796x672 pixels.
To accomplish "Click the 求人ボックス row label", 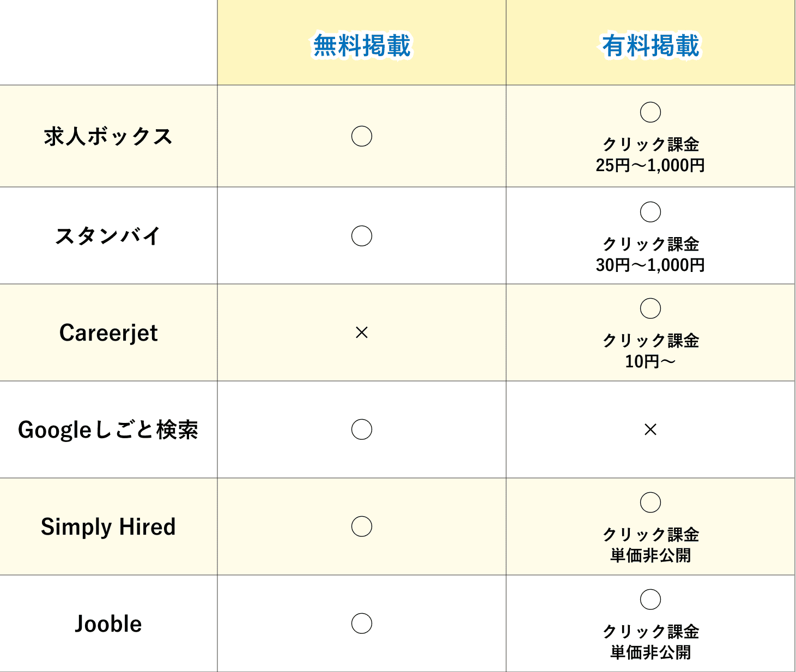I will tap(108, 136).
